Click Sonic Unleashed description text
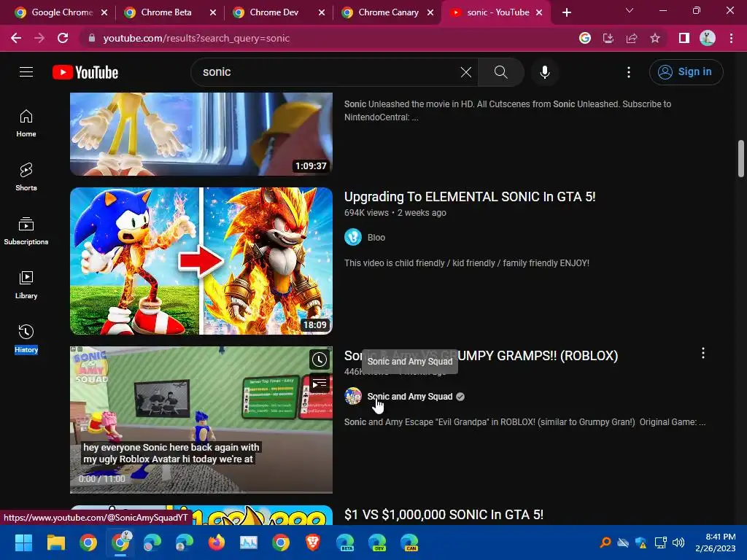Viewport: 747px width, 560px height. pyautogui.click(x=508, y=111)
